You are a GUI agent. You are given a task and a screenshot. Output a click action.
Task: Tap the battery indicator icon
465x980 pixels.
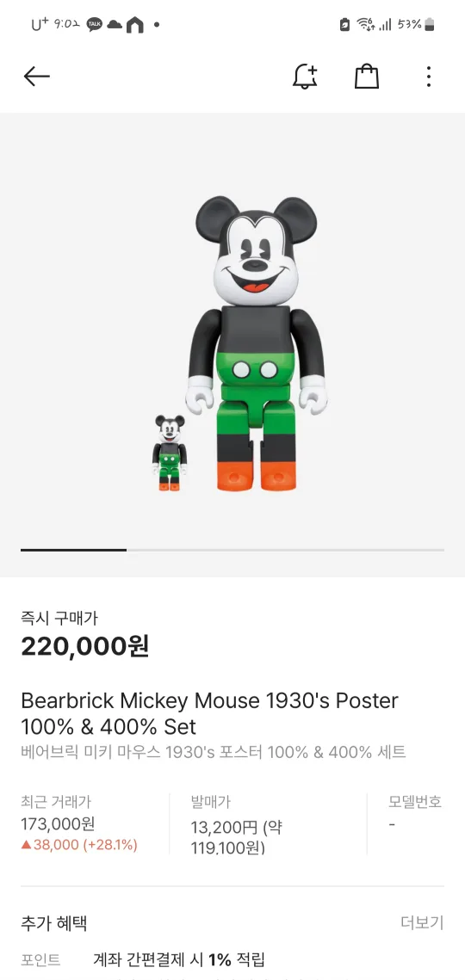(430, 25)
